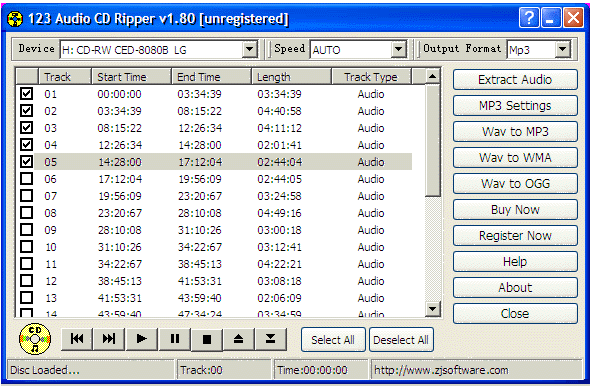Click the Close button in sidebar
Image resolution: width=590 pixels, height=388 pixels.
[515, 313]
